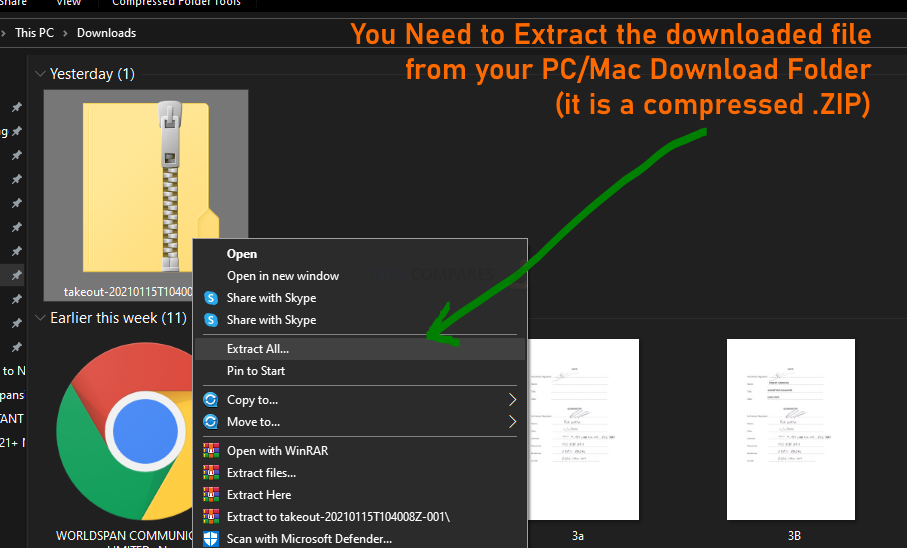Select the takeout zip folder thumbnail
This screenshot has height=548, width=907.
click(146, 186)
